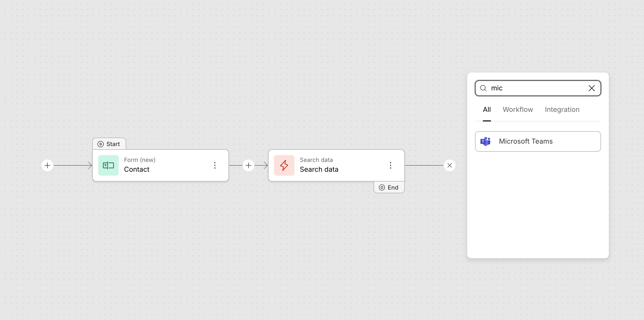Open the three-dot menu on Search data node
The image size is (644, 320).
click(390, 165)
